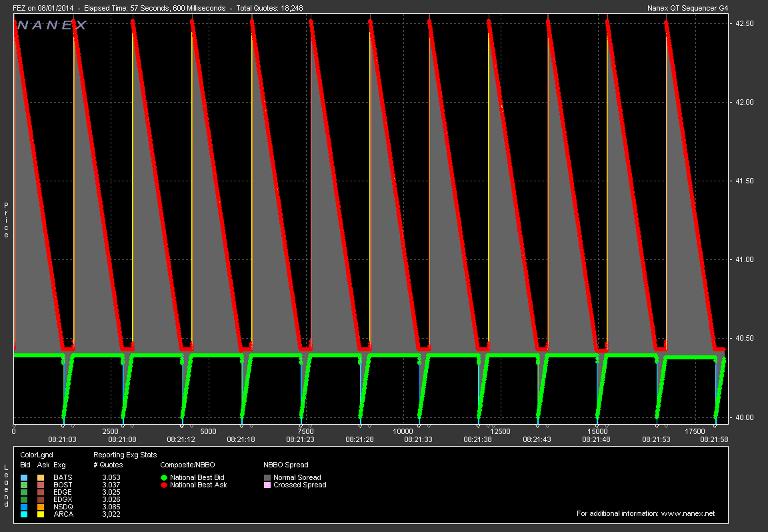Click the 08:21:18 time label
This screenshot has height=532, width=768.
tap(241, 439)
